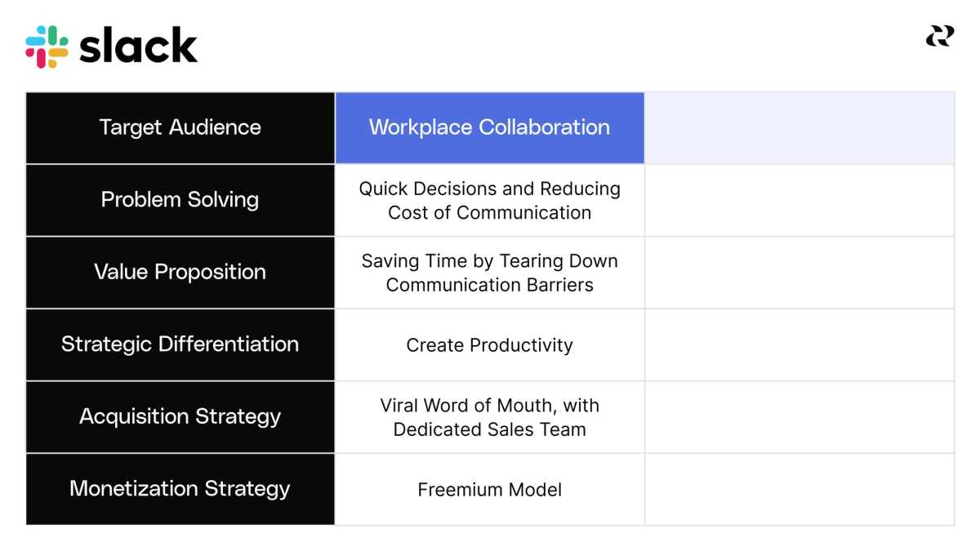The height and width of the screenshot is (551, 980).
Task: Click the black logo in top-right corner
Action: click(x=939, y=36)
